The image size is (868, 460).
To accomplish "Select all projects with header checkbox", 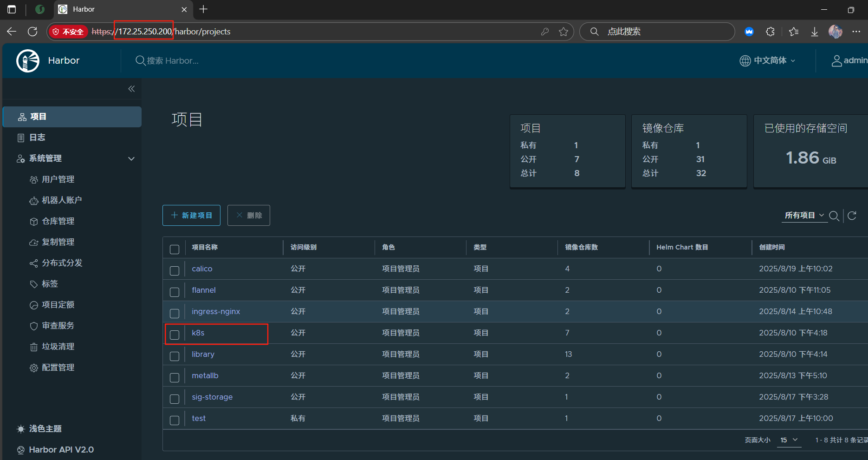I will [x=175, y=250].
